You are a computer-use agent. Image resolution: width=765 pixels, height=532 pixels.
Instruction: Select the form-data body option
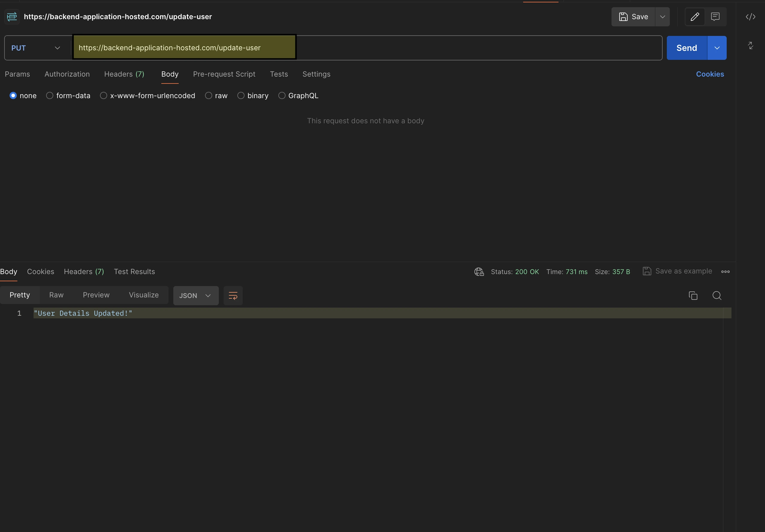pos(50,96)
